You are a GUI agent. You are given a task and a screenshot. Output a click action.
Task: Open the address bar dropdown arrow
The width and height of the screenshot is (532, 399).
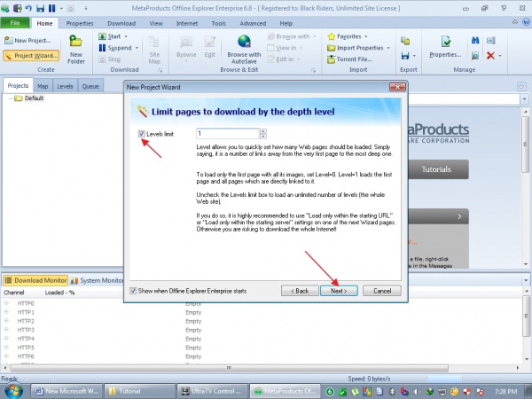(x=524, y=99)
